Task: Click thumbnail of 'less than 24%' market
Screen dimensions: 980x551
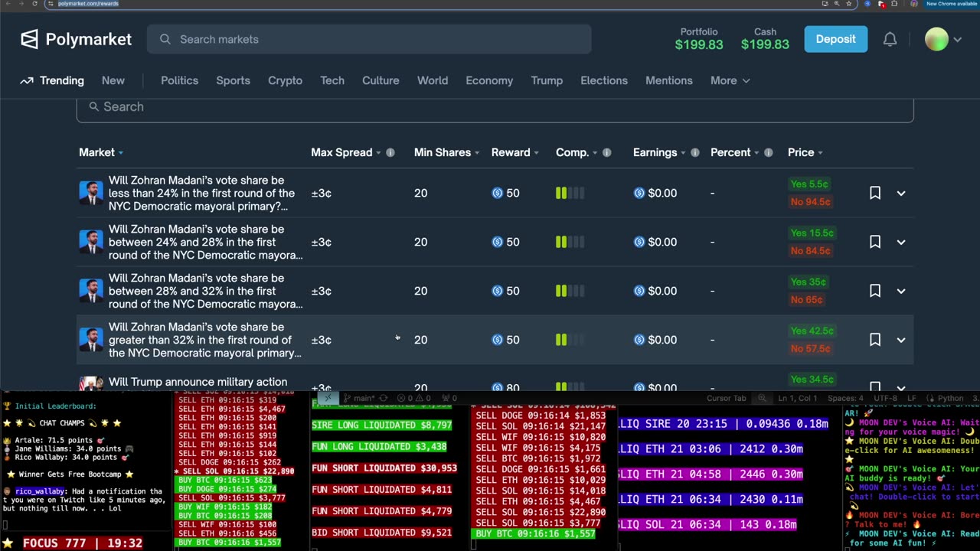Action: [91, 193]
